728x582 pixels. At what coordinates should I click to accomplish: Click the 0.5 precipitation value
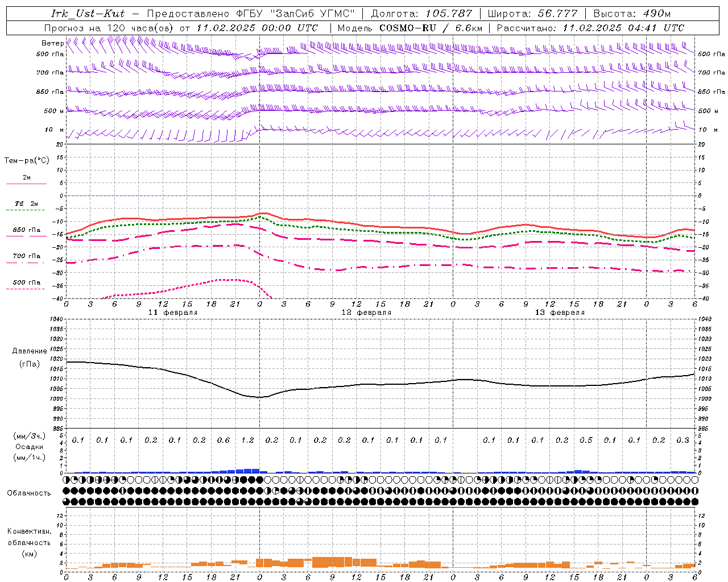tap(586, 440)
